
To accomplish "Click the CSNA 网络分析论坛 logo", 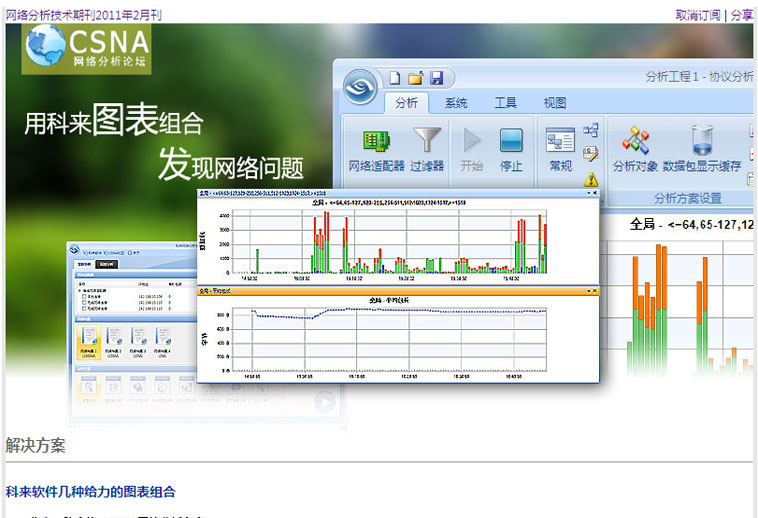I will [x=87, y=48].
